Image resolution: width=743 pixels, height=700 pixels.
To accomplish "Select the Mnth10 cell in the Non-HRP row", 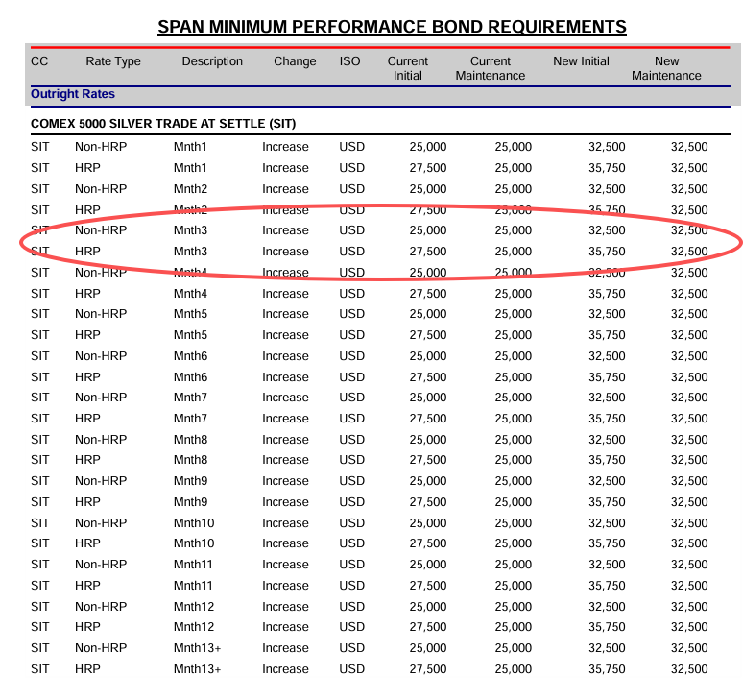I will [x=194, y=523].
